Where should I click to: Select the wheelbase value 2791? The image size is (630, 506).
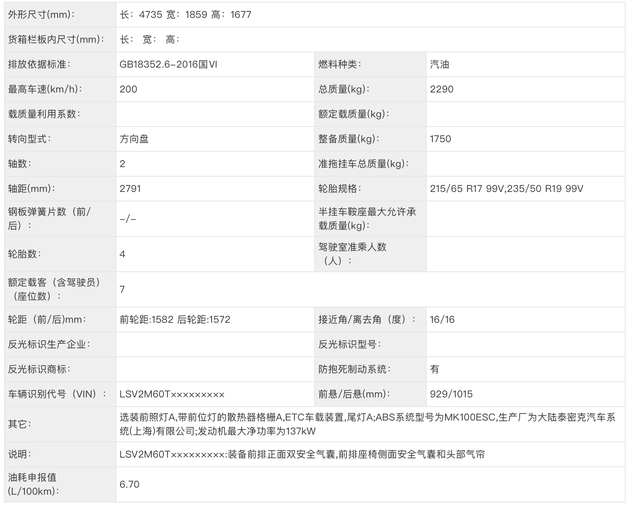[x=131, y=187]
